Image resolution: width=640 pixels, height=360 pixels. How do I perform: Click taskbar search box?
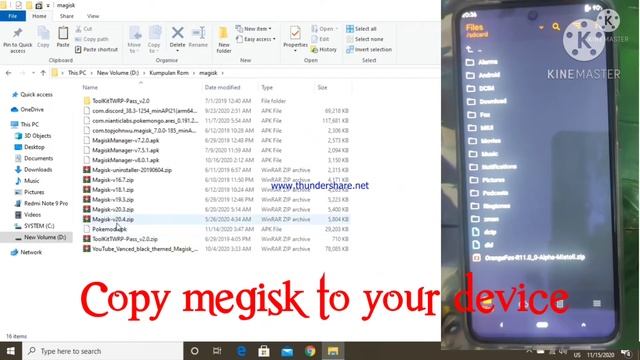click(102, 351)
